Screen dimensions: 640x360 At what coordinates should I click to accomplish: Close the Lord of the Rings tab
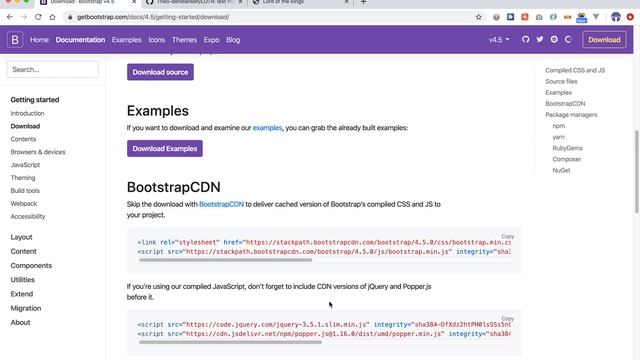[347, 2]
